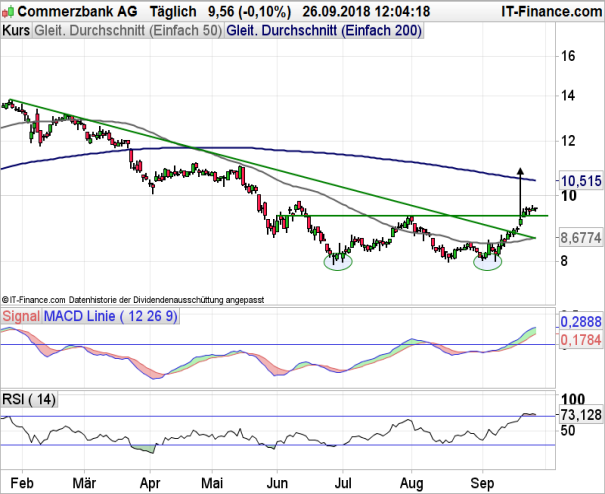Screen dimensions: 605x494
Task: Click the price axis label 12
Action: click(x=568, y=141)
